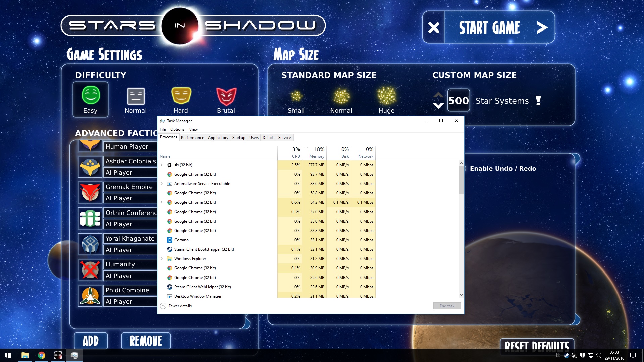
Task: Click AI Player under Gremak Empire
Action: (130, 198)
